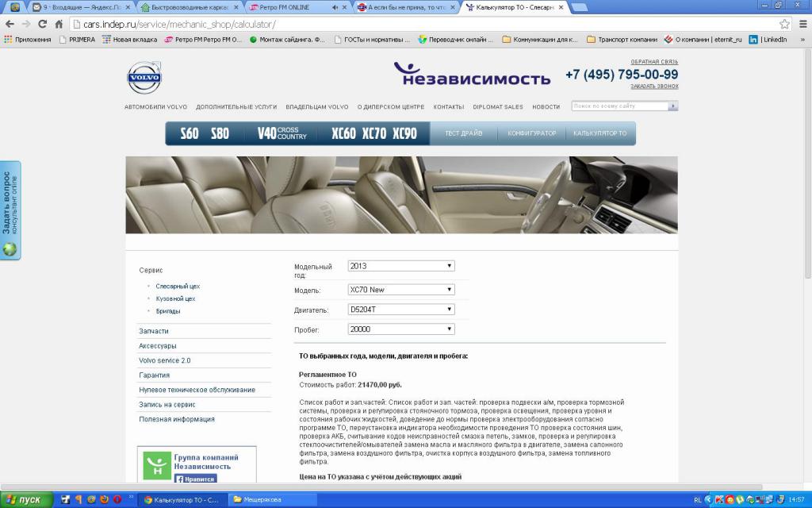
Task: Reload the page with the refresh icon
Action: pos(43,24)
